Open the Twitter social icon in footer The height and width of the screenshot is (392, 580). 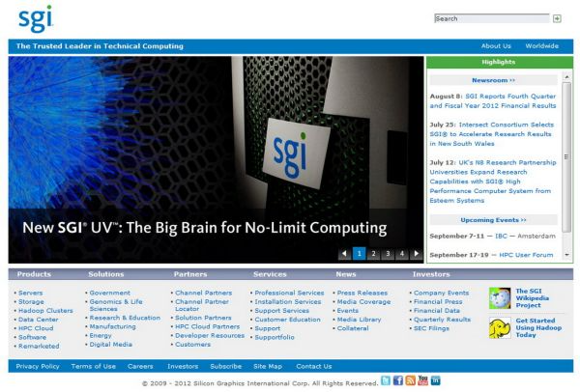tap(386, 380)
